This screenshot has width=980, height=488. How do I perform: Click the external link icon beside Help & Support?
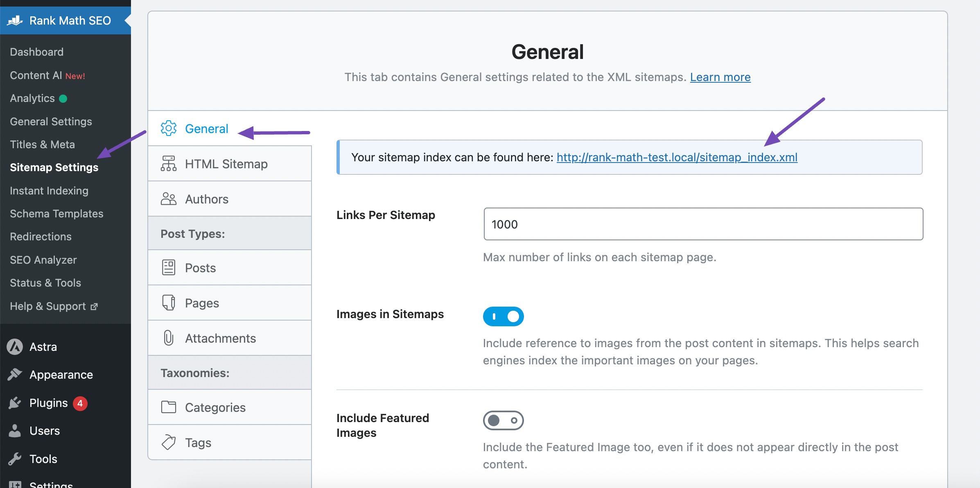tap(94, 307)
